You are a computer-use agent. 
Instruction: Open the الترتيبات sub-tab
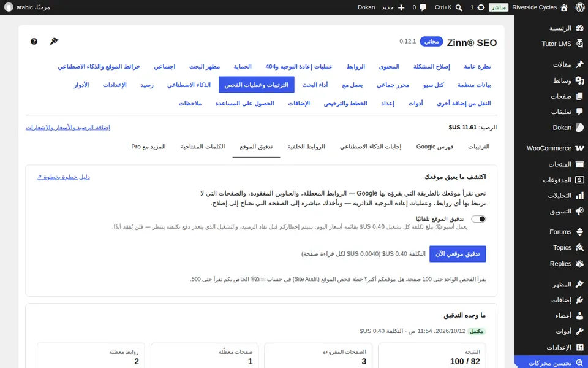point(479,147)
